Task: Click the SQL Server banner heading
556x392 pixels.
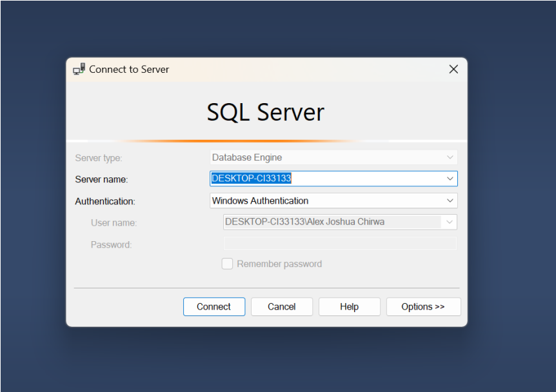Action: [x=265, y=112]
